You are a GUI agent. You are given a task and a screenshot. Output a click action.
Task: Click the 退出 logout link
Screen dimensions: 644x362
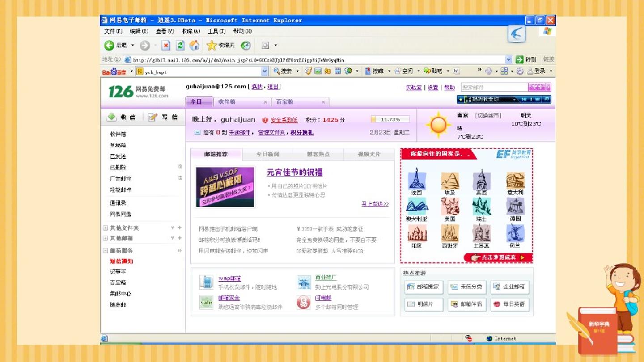(273, 87)
